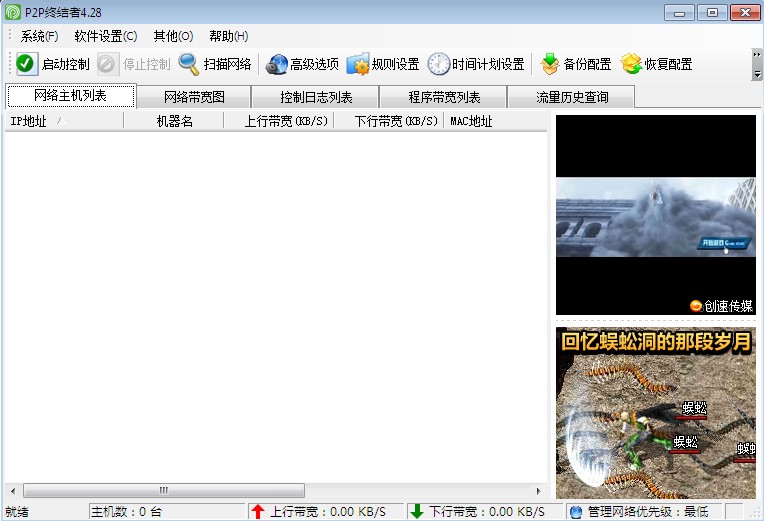Image resolution: width=764 pixels, height=521 pixels.
Task: Click the grey Stop Control icon
Action: tap(106, 64)
